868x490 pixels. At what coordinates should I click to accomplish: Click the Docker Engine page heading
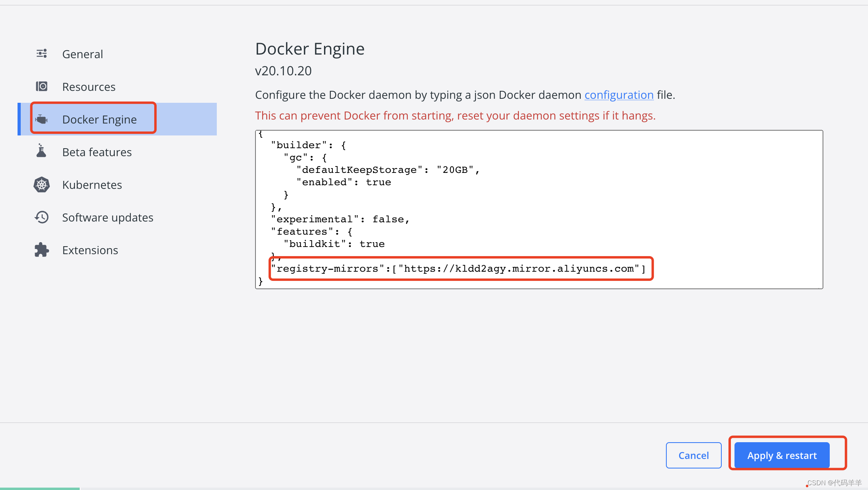click(310, 49)
